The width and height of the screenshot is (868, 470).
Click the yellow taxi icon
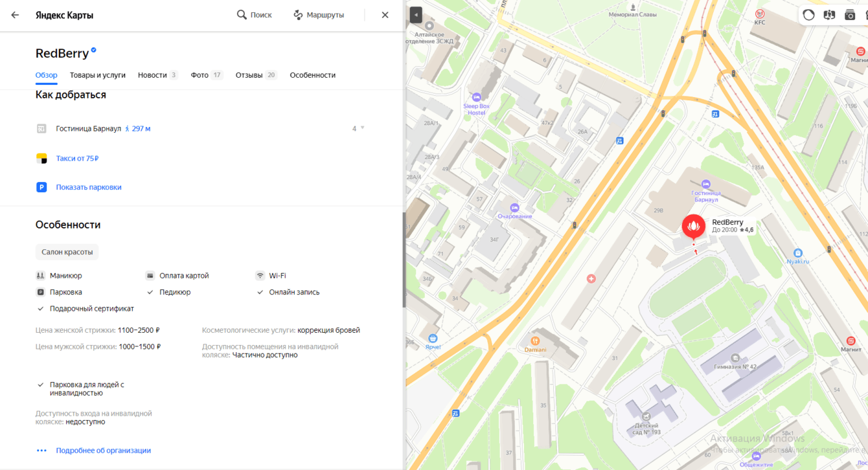(41, 158)
